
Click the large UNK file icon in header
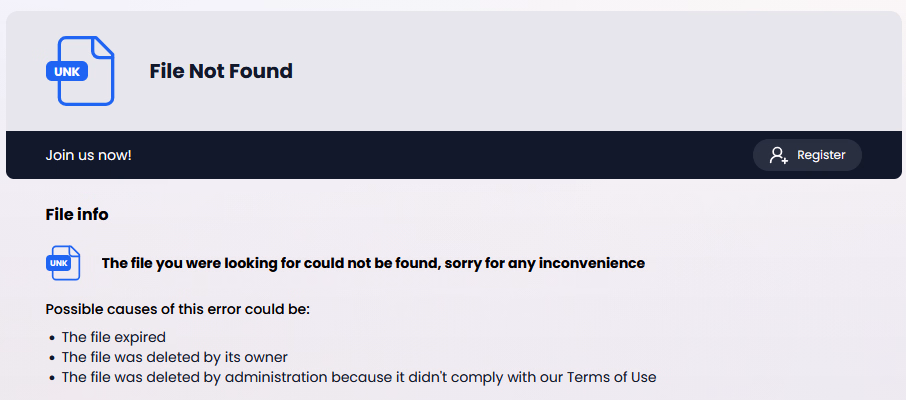[x=80, y=71]
